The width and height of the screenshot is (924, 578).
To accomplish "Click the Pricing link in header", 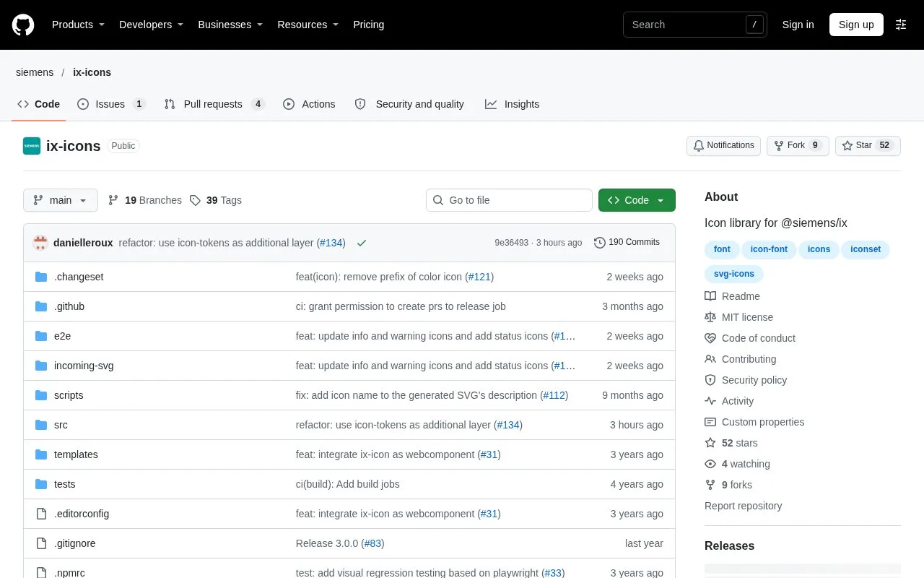I will coord(368,25).
